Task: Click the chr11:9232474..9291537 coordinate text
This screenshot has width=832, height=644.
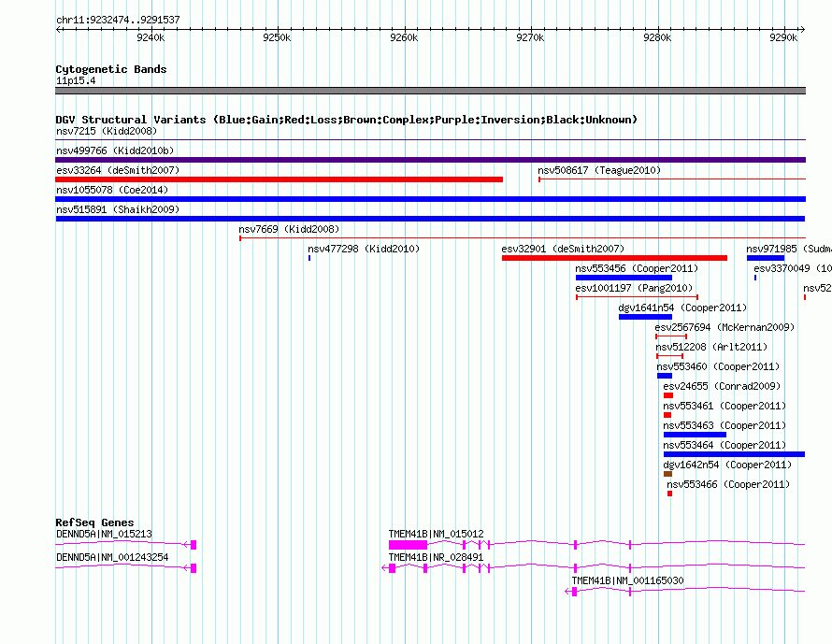Action: 118,20
